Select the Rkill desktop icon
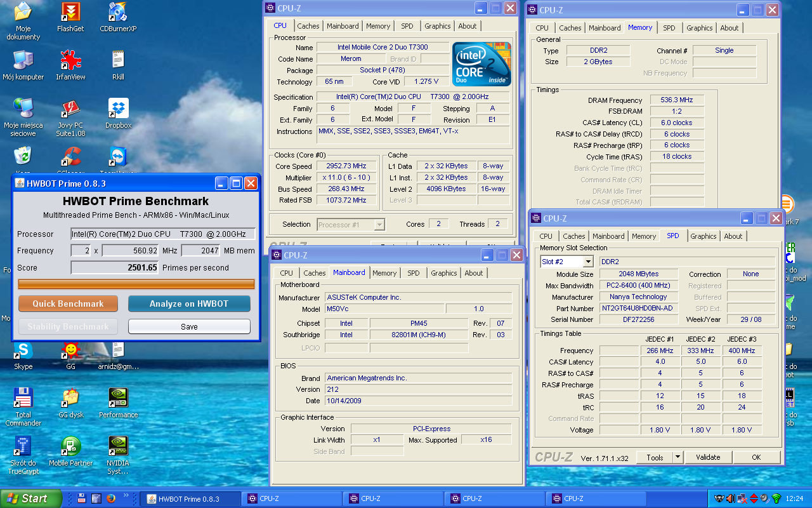Screen dimensions: 812x508 (118, 60)
